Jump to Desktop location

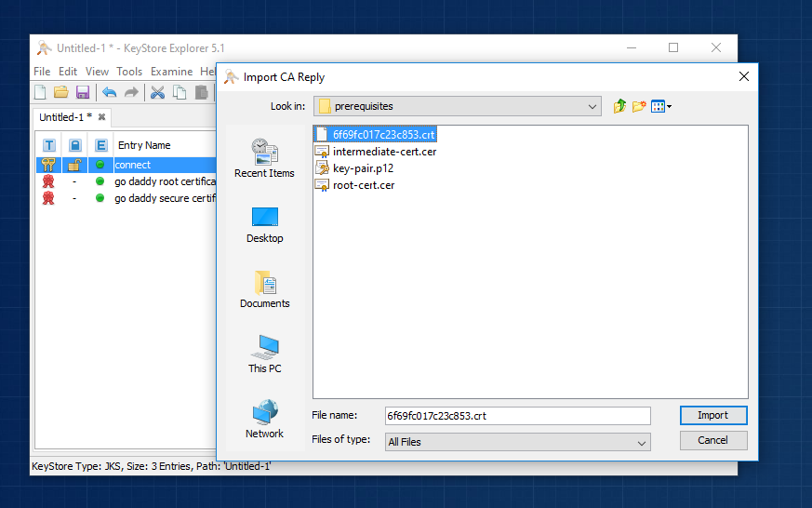(x=264, y=224)
